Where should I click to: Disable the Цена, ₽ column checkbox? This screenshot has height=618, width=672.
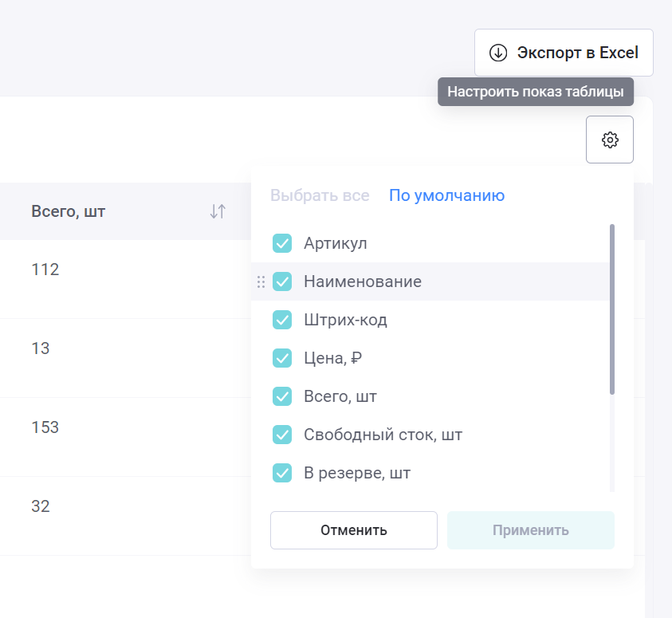[282, 358]
